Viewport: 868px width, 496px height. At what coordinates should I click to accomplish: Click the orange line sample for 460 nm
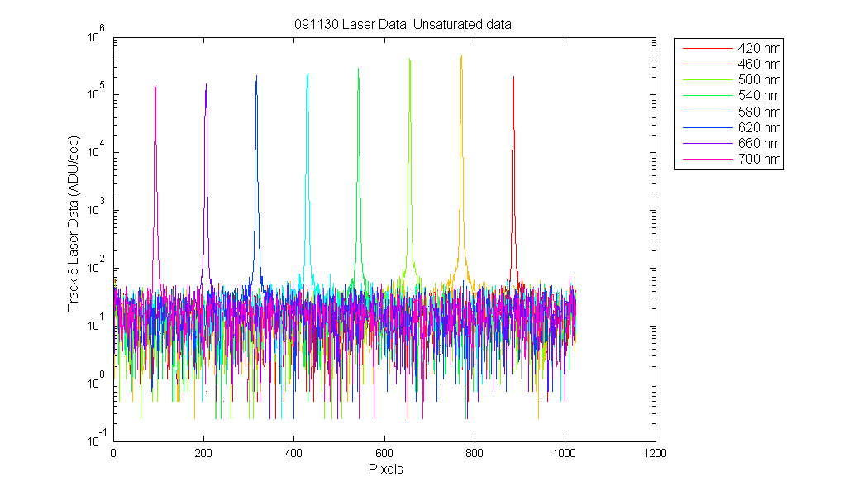(708, 64)
